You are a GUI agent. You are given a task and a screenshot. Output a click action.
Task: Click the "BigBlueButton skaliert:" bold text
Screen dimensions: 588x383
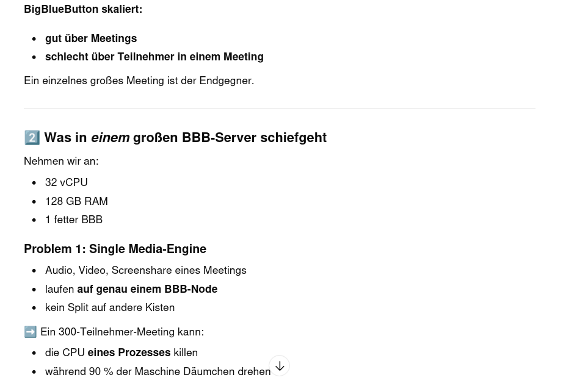(83, 9)
